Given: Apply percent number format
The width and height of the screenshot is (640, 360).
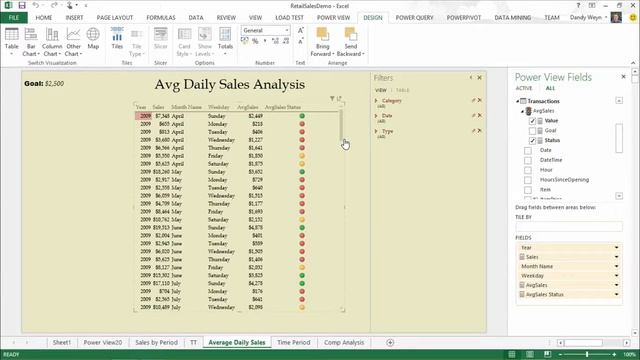Looking at the screenshot, I should (255, 41).
